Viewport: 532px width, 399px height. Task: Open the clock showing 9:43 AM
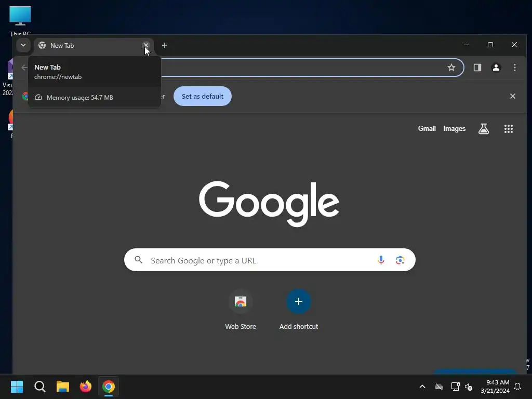pos(495,387)
